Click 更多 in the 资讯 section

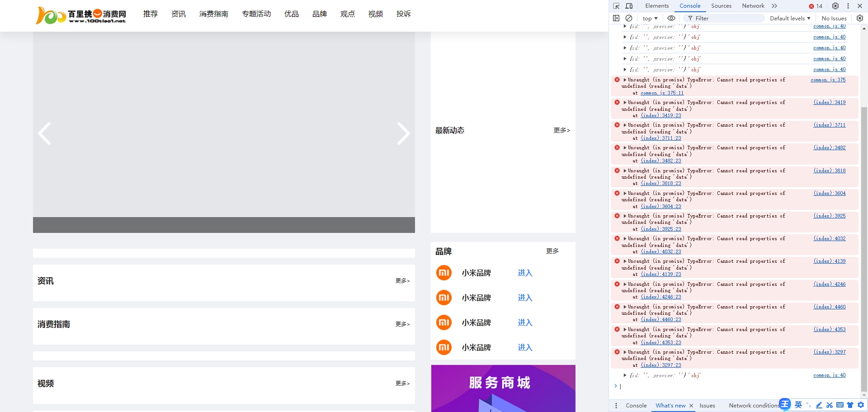click(x=402, y=281)
